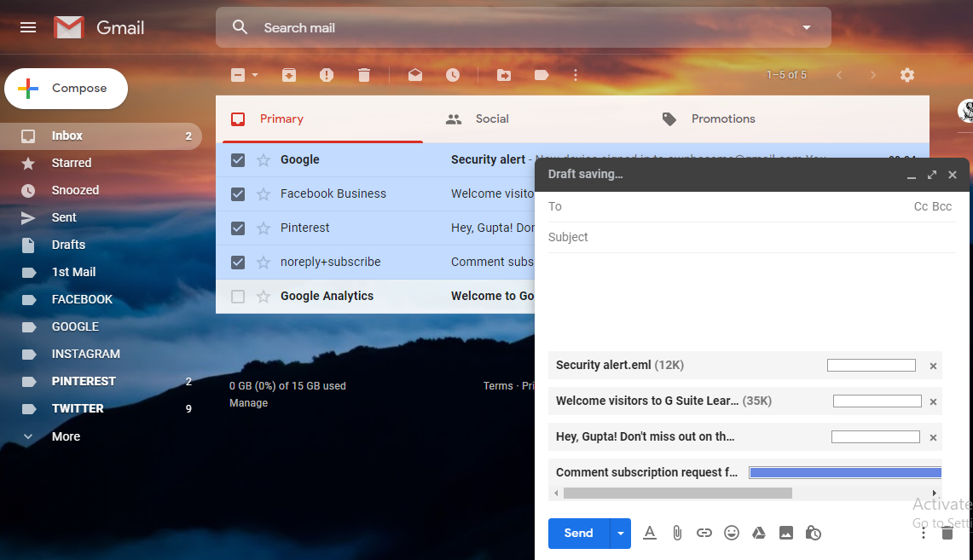This screenshot has width=973, height=560.
Task: Star the noreply+subscribe email
Action: coord(264,263)
